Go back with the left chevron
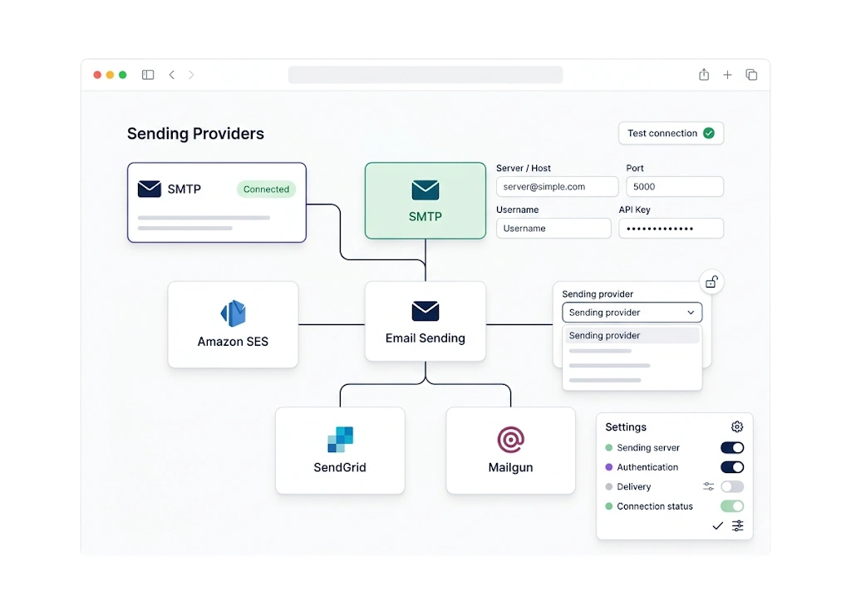The width and height of the screenshot is (851, 616). point(171,75)
